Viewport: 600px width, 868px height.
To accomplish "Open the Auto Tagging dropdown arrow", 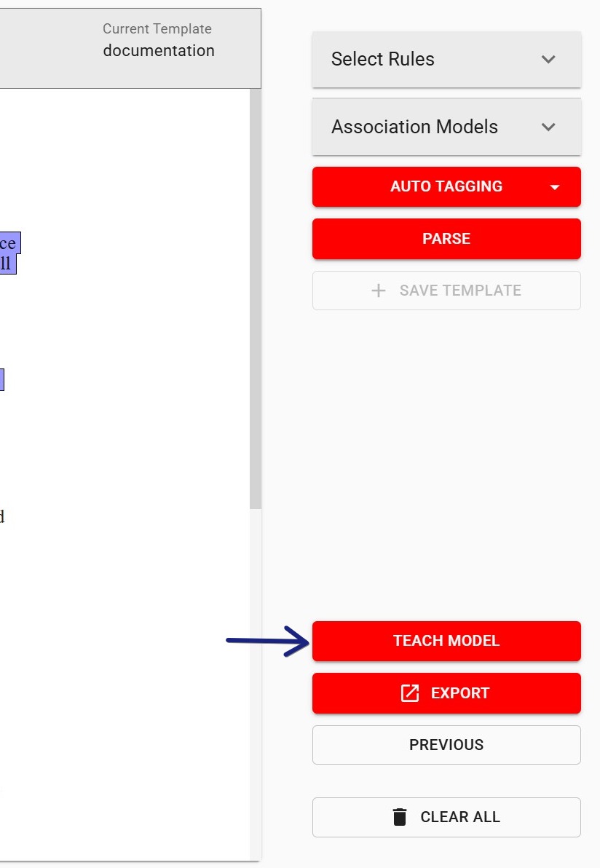I will pyautogui.click(x=555, y=187).
